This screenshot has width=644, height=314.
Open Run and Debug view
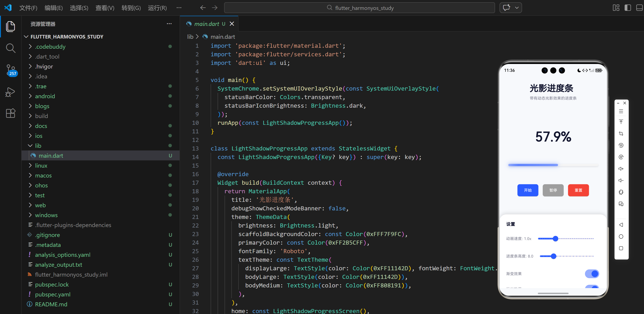point(11,92)
